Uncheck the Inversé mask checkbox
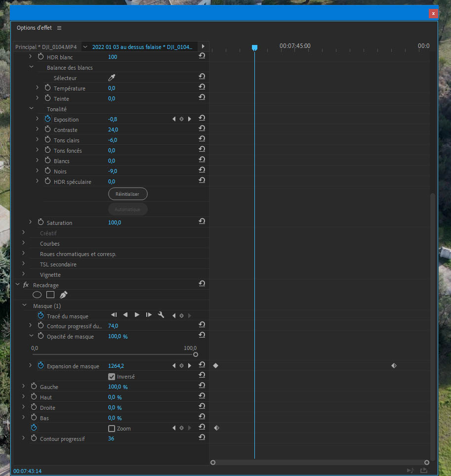 pyautogui.click(x=112, y=377)
